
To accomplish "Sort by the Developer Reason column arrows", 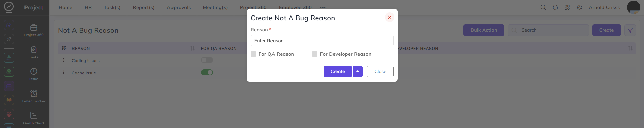I will (630, 48).
